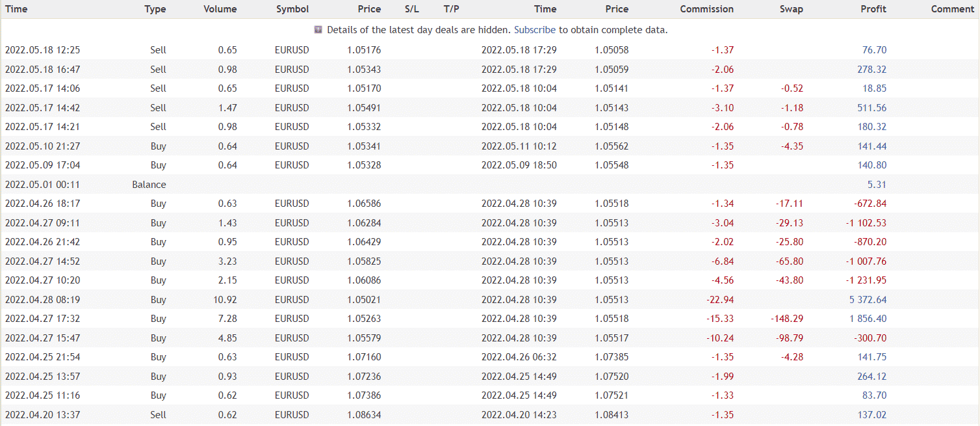Click close price 1.07385

pos(612,357)
